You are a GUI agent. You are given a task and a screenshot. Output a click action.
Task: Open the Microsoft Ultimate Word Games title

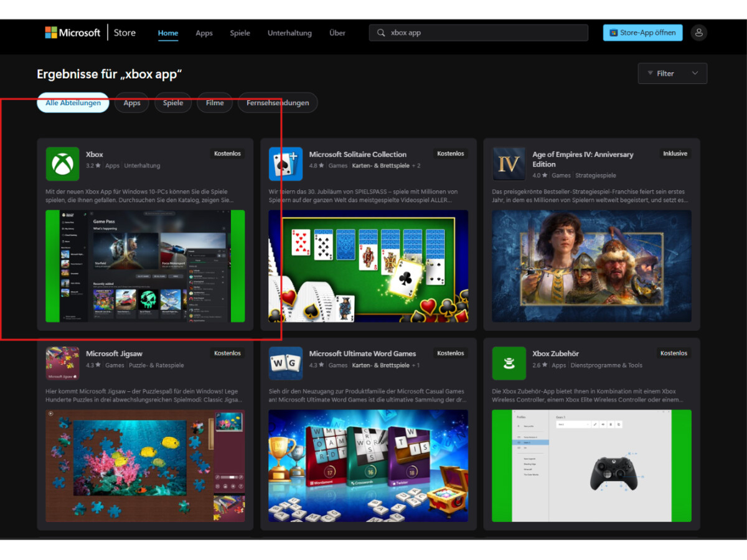(363, 353)
